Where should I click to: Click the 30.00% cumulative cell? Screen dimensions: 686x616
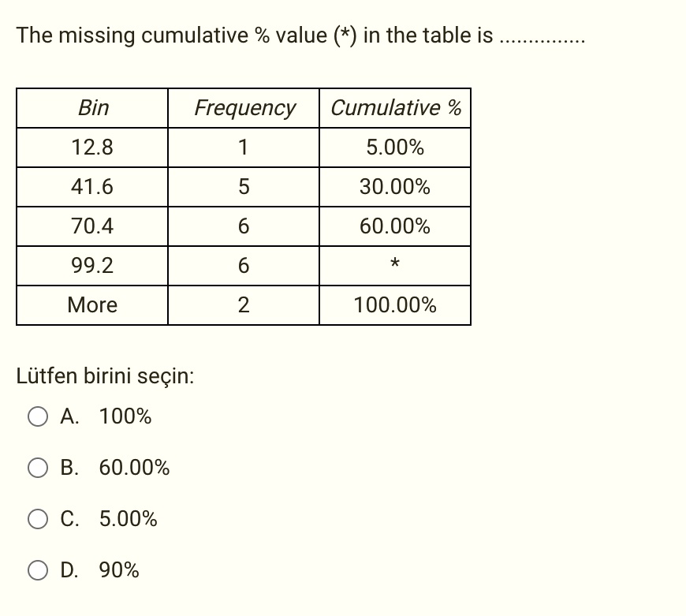[x=395, y=187]
